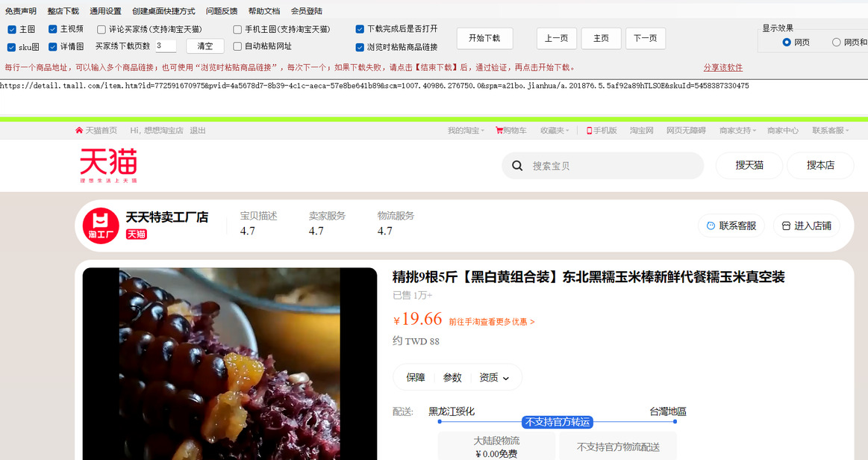Click the 不支持官方转运 label
The height and width of the screenshot is (460, 868).
558,423
